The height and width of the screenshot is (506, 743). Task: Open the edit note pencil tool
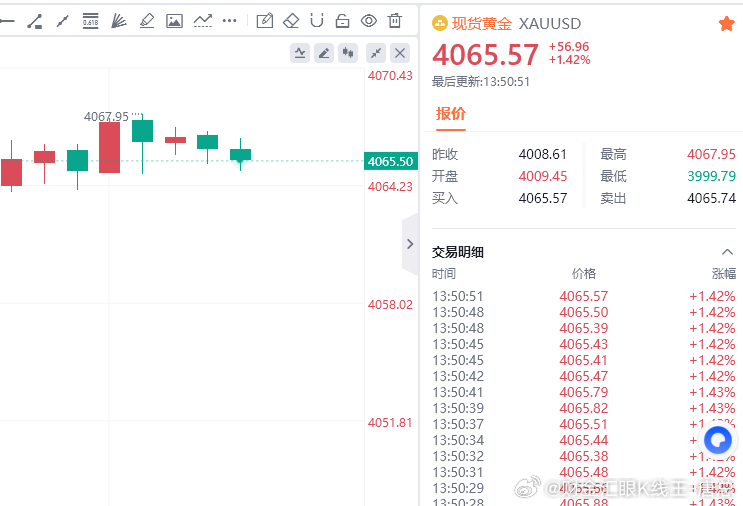(264, 21)
